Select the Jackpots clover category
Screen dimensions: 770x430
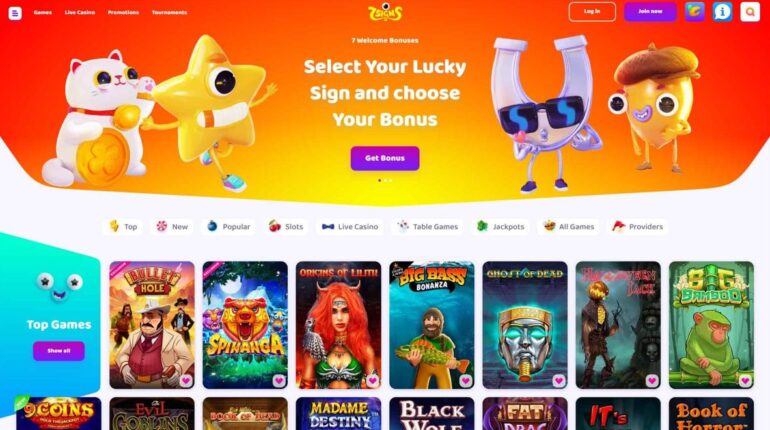click(501, 226)
